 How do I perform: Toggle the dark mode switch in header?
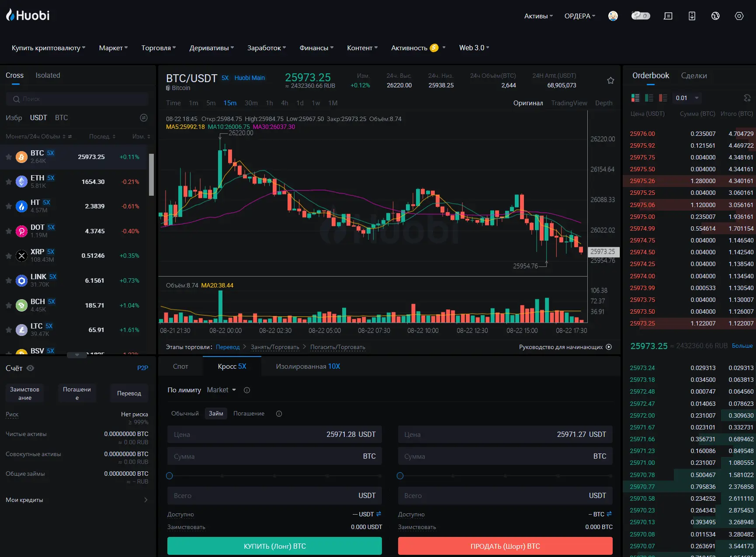641,16
